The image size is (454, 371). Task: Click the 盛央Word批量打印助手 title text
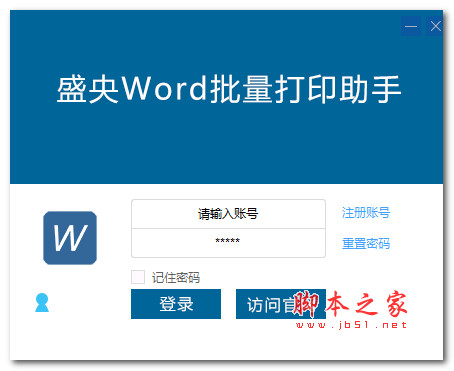229,89
